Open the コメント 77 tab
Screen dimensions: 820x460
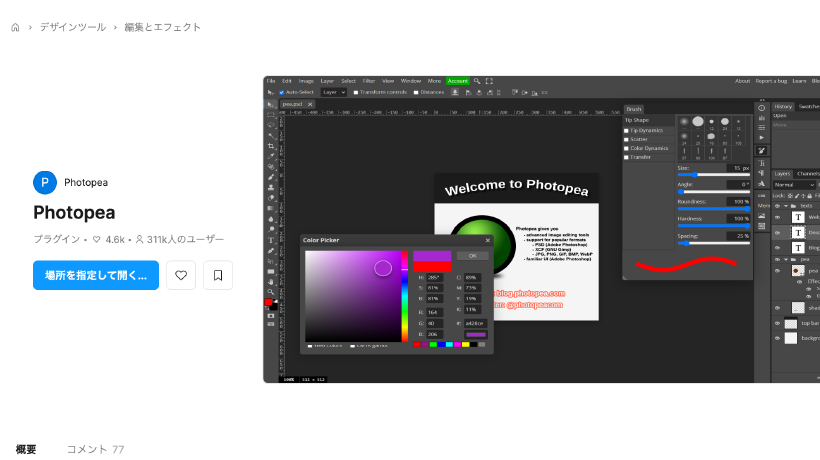95,450
